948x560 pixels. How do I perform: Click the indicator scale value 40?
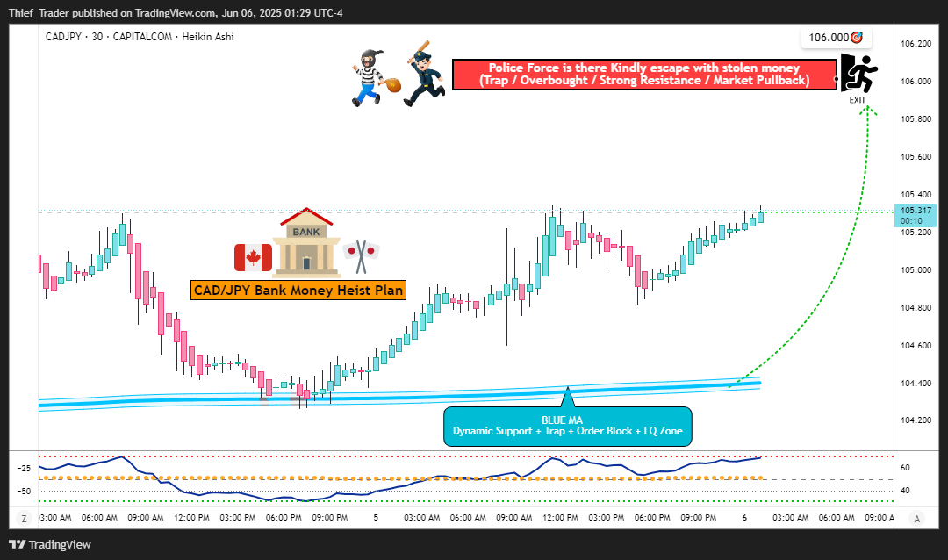(905, 491)
